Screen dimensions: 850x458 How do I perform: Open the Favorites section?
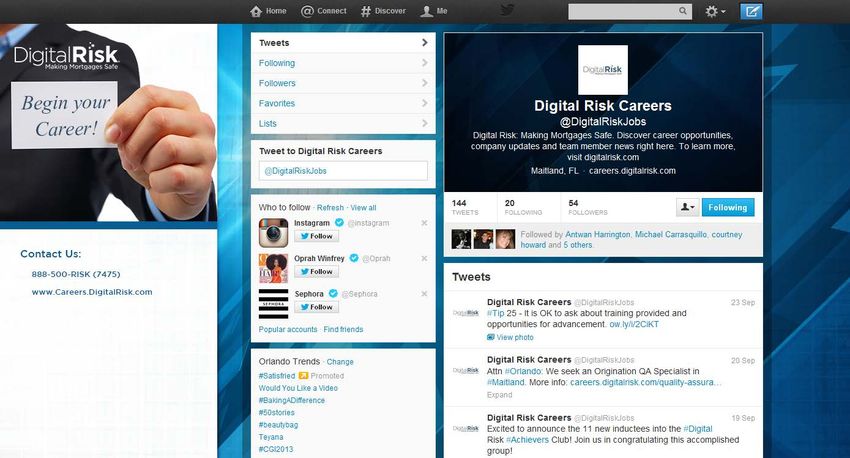tap(342, 103)
